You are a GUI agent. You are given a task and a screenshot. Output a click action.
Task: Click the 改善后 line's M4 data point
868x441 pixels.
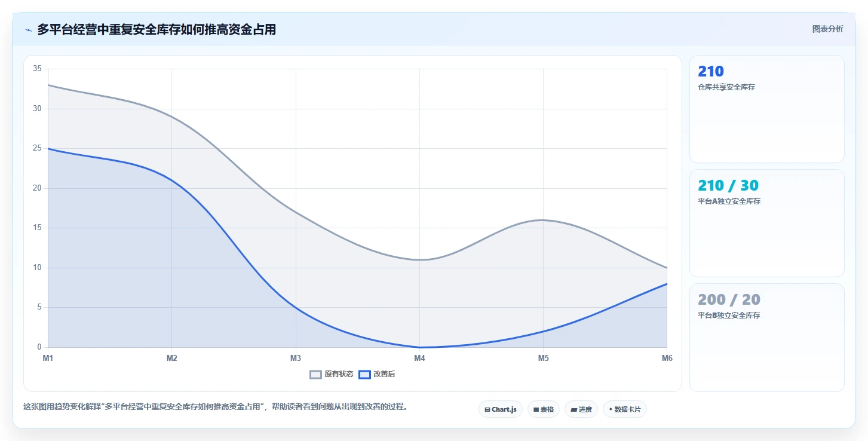tap(419, 347)
